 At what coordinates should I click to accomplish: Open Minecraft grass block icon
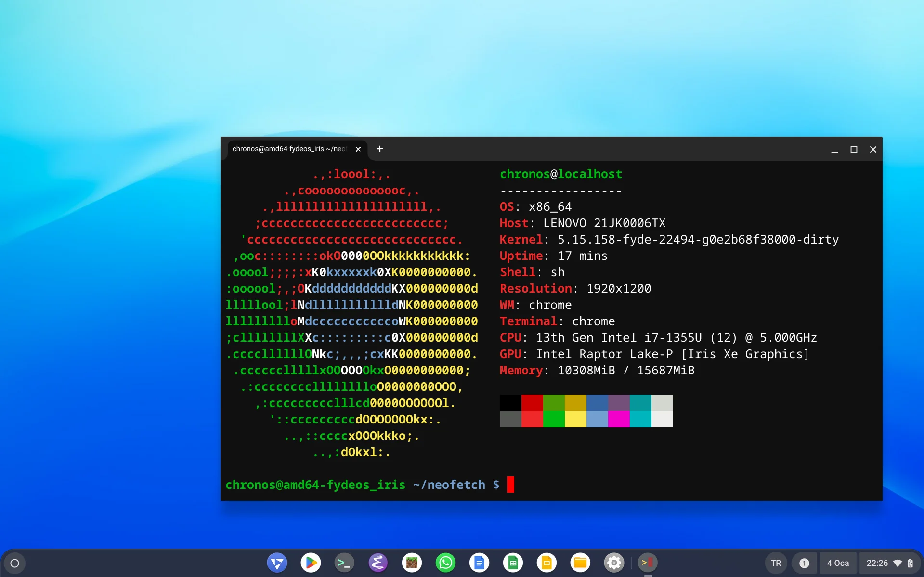pyautogui.click(x=412, y=563)
